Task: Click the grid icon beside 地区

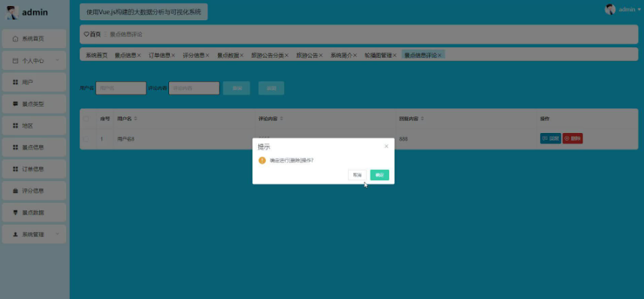Action: [16, 125]
